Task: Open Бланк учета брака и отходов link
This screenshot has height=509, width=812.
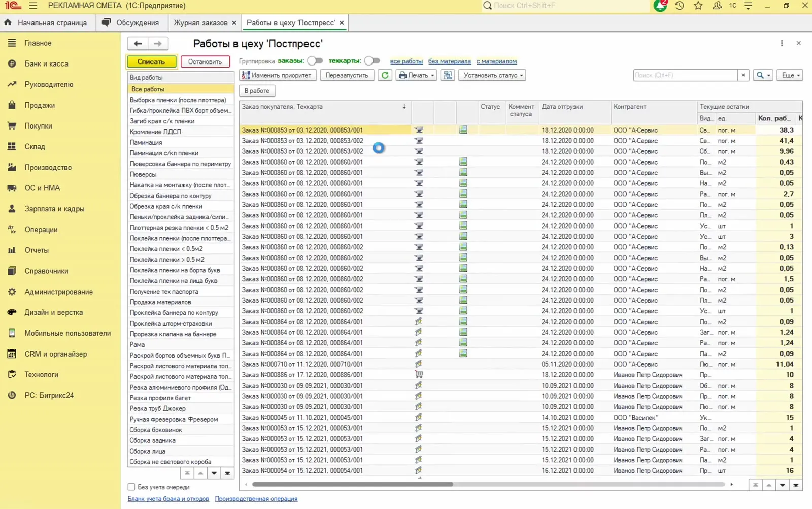Action: click(x=168, y=499)
